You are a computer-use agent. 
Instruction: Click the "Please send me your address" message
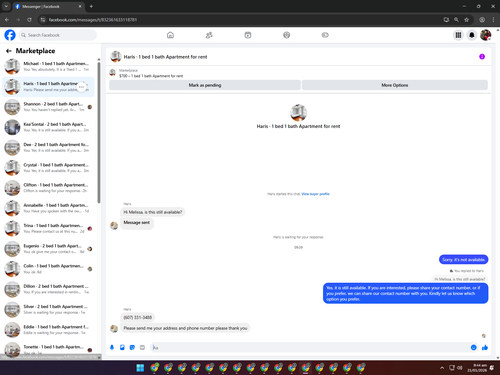185,328
